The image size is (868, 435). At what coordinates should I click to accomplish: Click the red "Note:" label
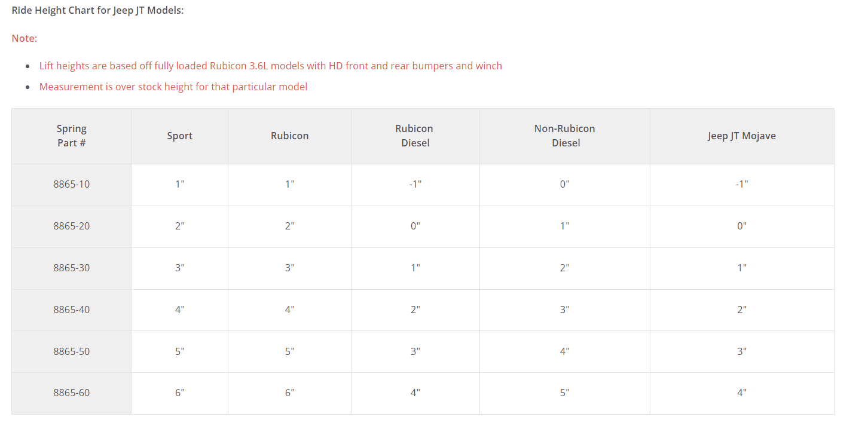[25, 38]
